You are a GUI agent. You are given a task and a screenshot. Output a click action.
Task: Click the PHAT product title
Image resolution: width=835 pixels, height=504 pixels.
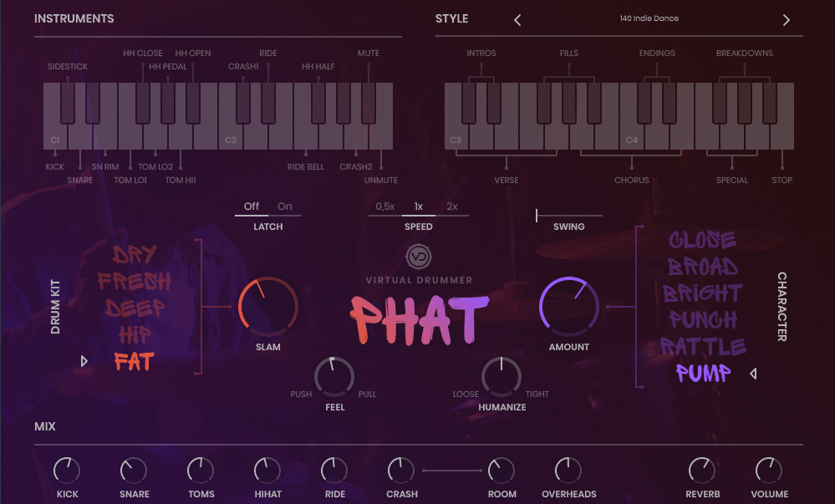(419, 319)
